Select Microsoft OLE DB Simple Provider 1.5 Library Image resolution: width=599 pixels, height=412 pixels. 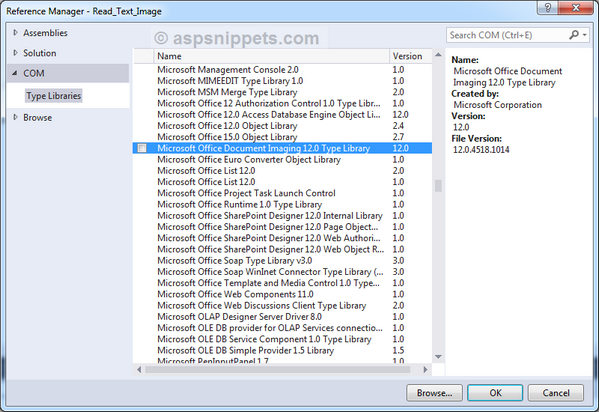pyautogui.click(x=282, y=350)
